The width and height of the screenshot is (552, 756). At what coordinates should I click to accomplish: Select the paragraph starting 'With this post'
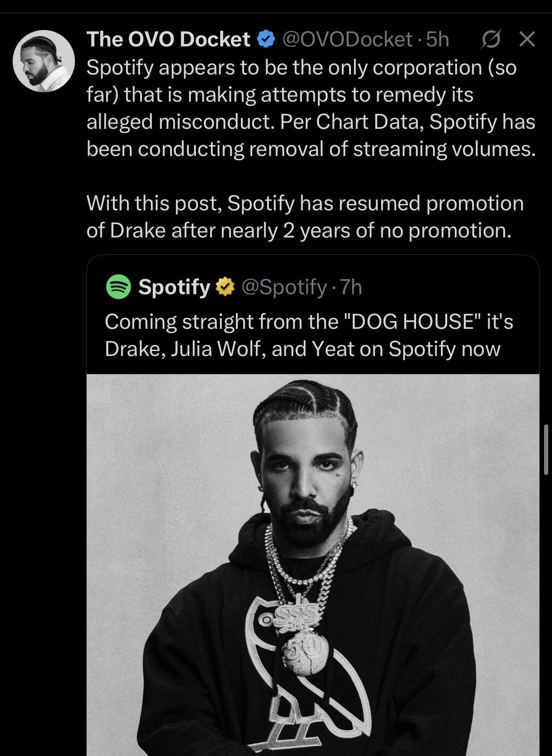(305, 216)
